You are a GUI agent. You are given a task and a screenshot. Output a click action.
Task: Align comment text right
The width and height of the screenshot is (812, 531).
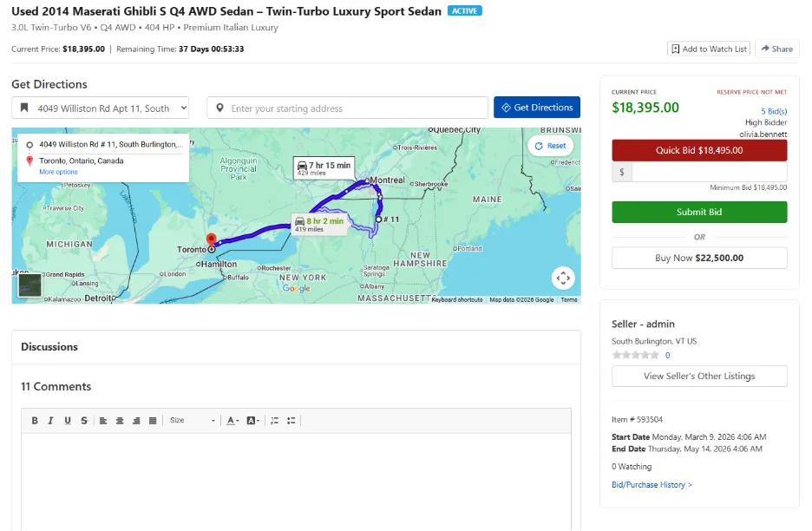(x=136, y=421)
